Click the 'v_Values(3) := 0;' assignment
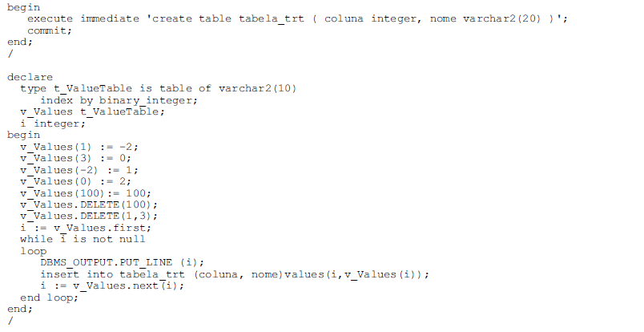 pyautogui.click(x=76, y=159)
